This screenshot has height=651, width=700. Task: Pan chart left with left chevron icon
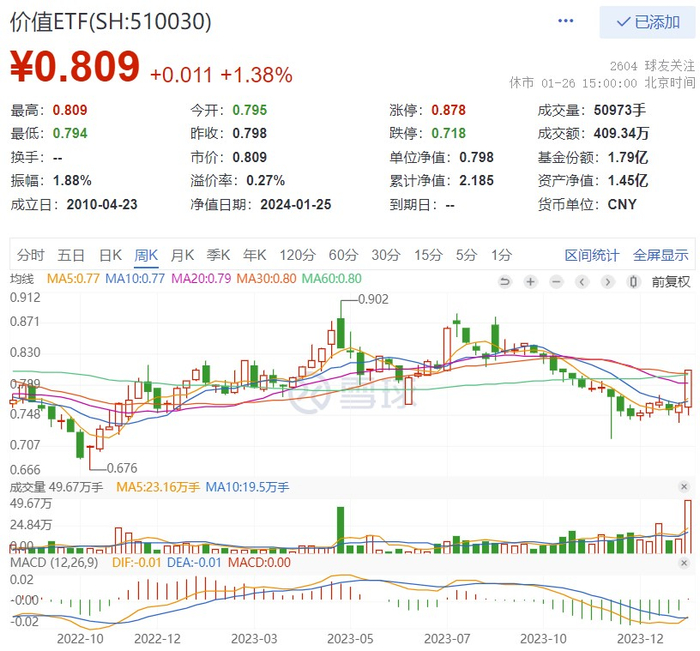(x=582, y=282)
